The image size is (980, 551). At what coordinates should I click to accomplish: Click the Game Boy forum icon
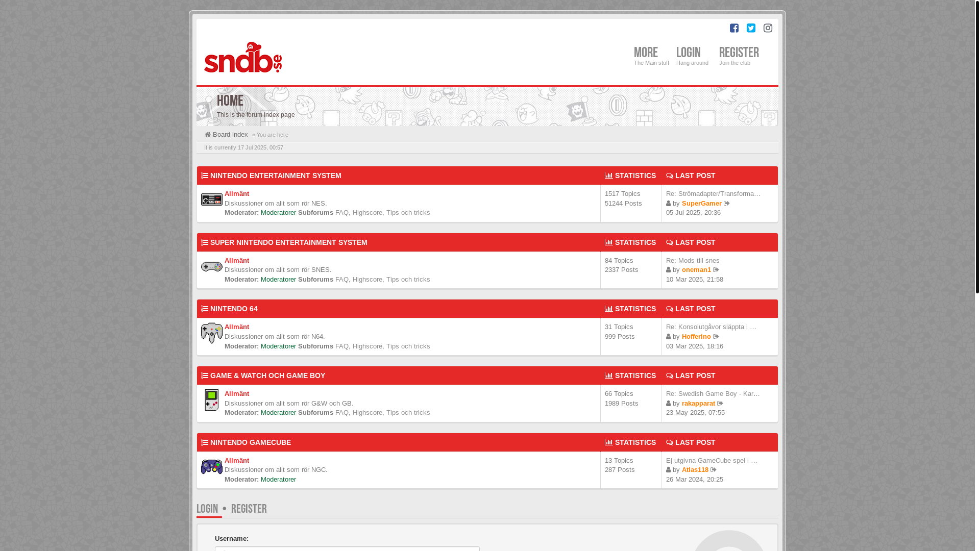pos(211,400)
